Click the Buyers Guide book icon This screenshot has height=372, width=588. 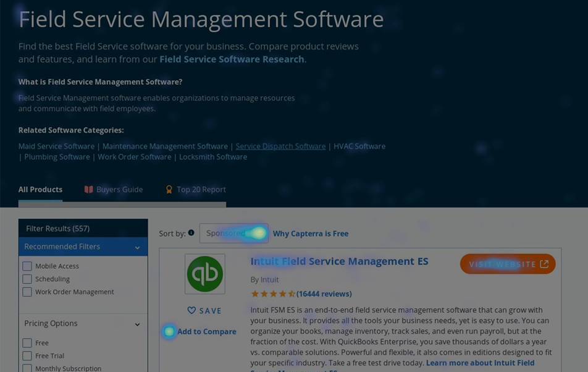click(88, 189)
